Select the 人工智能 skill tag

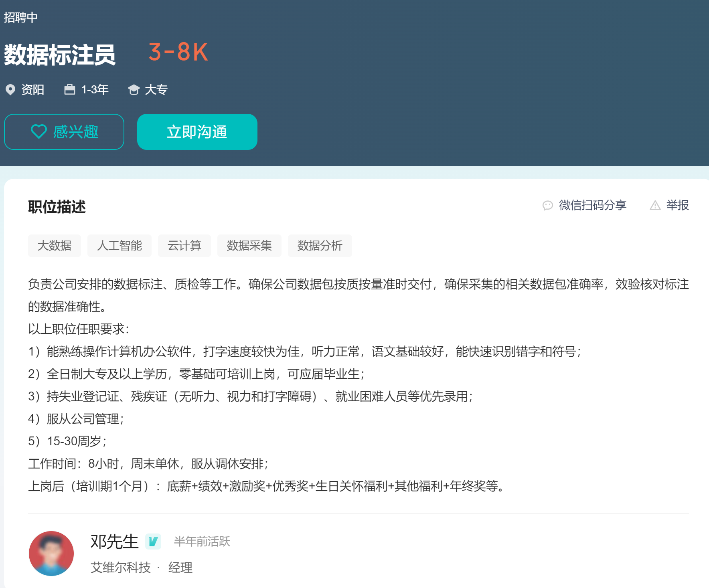(120, 246)
